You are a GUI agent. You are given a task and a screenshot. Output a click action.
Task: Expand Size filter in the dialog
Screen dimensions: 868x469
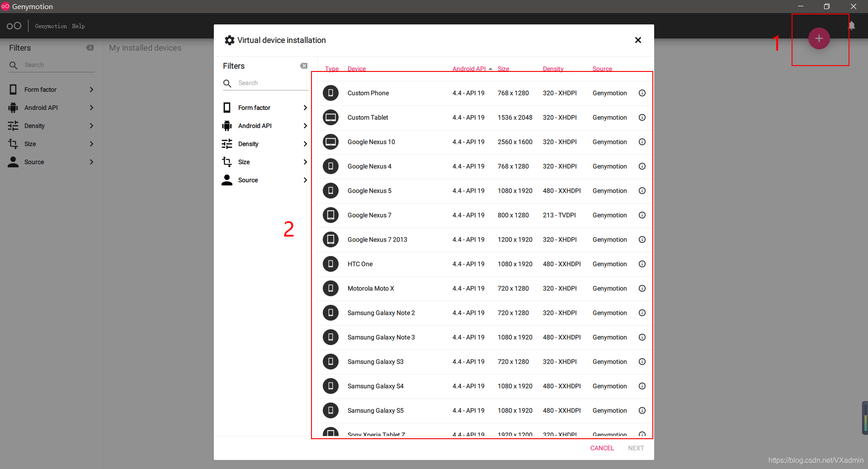(265, 162)
